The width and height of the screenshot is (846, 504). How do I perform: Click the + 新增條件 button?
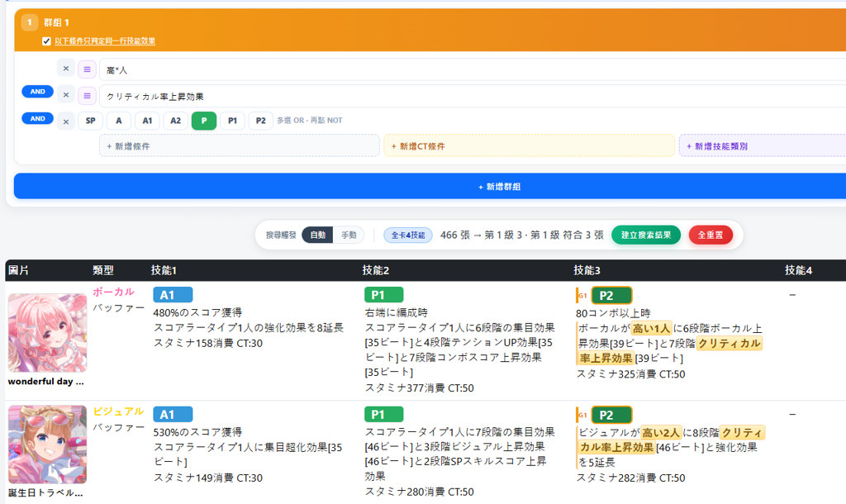coord(240,145)
